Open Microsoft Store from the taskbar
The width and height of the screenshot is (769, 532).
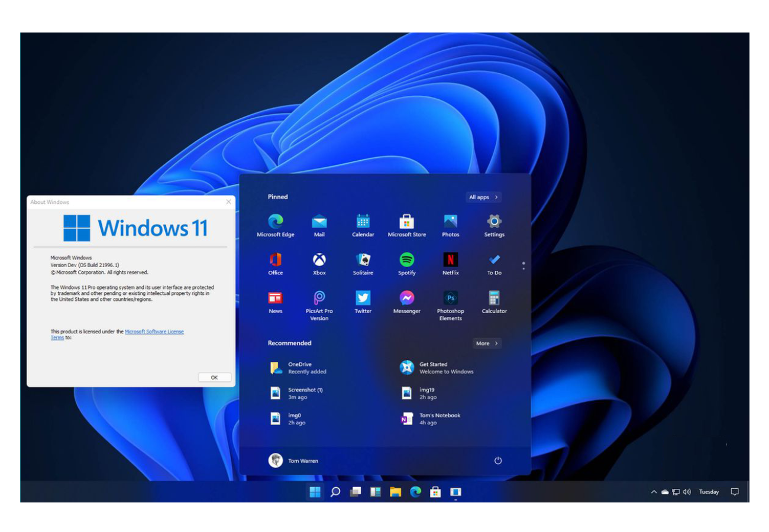(x=436, y=492)
